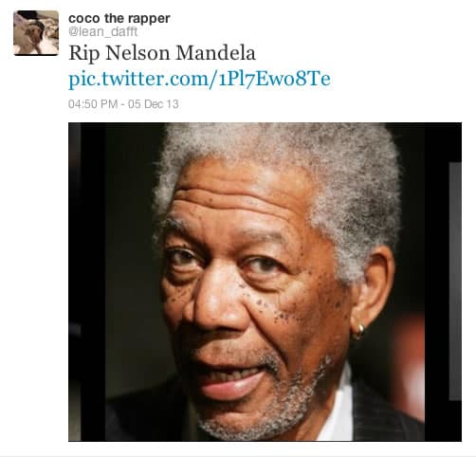
Task: Click the gray strip at photo's right edge
Action: (455, 282)
